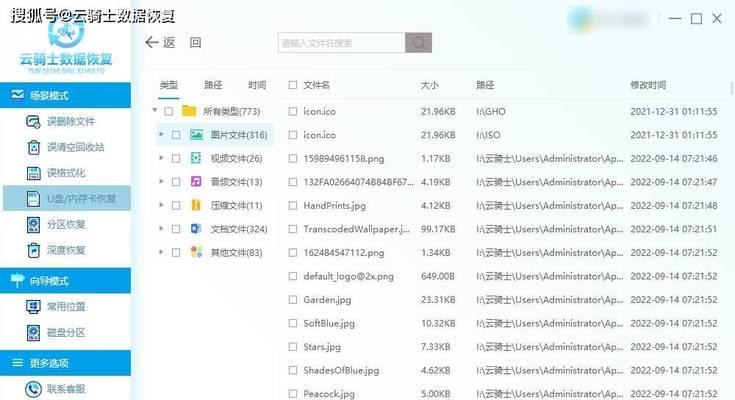Click the 返回 text button

tap(182, 43)
